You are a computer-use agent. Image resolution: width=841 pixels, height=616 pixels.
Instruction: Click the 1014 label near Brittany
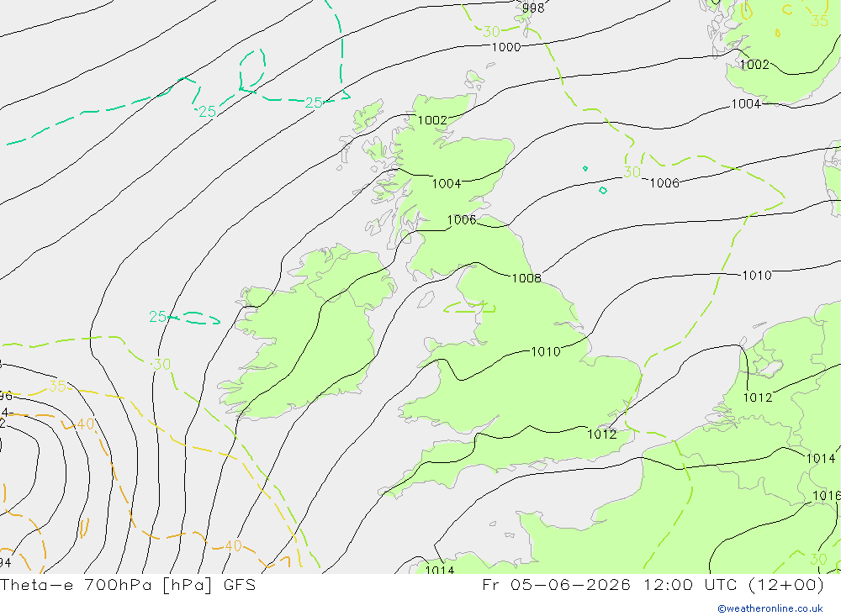coord(440,569)
